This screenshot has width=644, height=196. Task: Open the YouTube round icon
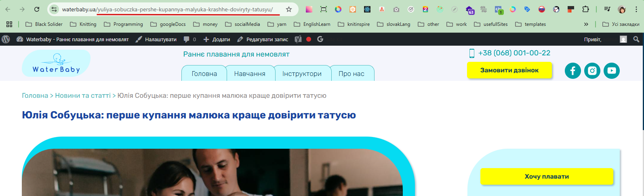[612, 71]
